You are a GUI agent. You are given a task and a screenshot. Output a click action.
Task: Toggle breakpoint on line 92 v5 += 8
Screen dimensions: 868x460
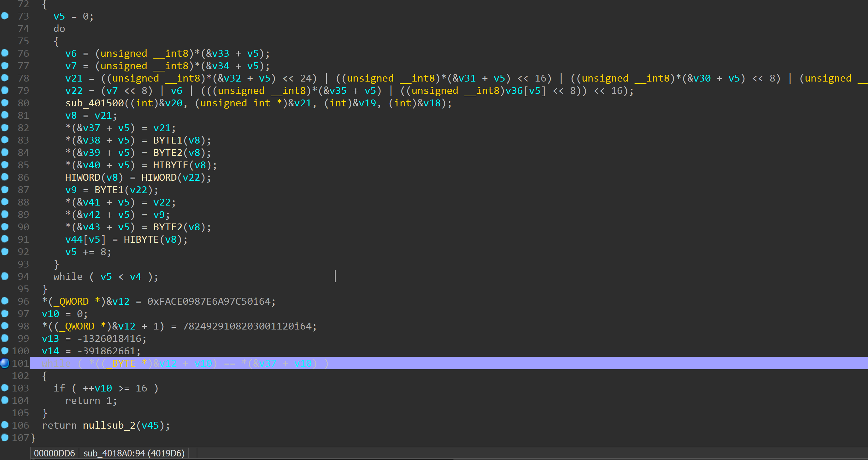point(5,251)
